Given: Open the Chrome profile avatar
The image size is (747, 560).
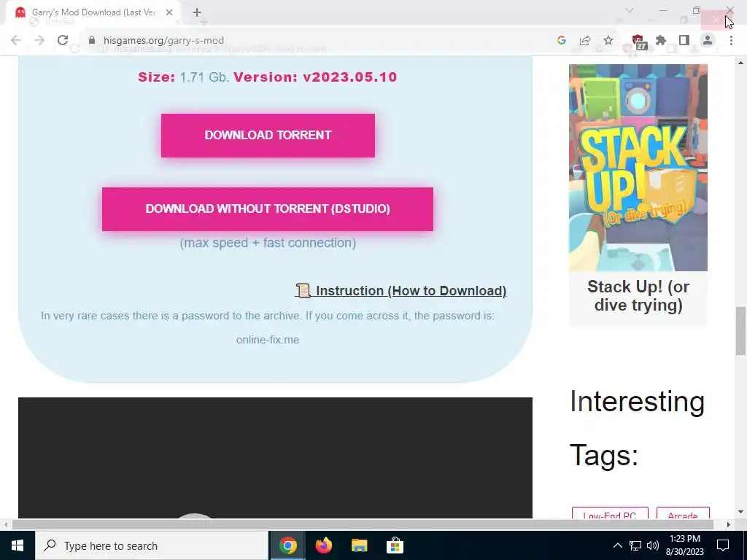Looking at the screenshot, I should 708,41.
